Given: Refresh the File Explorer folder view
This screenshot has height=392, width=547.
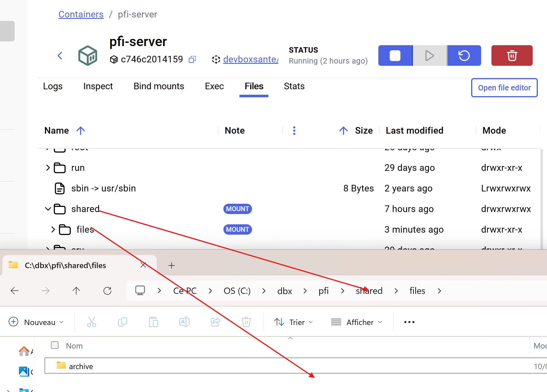Looking at the screenshot, I should [x=107, y=291].
